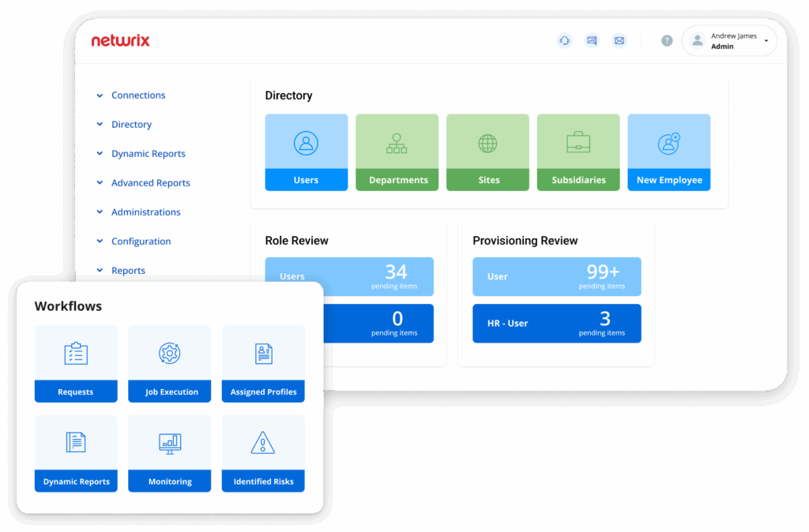Click the Departments org chart icon
This screenshot has width=809, height=532.
(x=397, y=144)
